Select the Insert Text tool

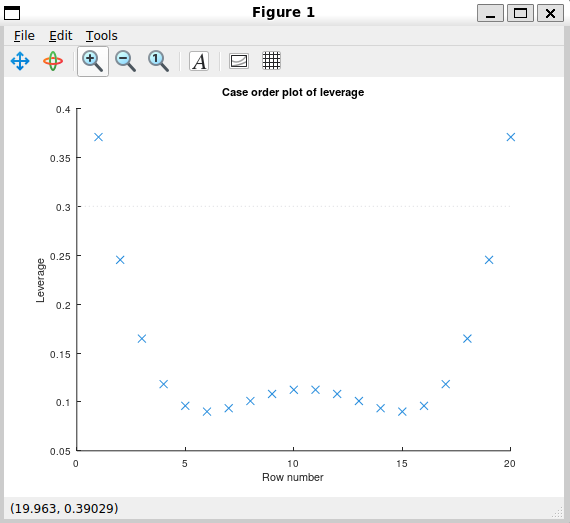point(199,61)
